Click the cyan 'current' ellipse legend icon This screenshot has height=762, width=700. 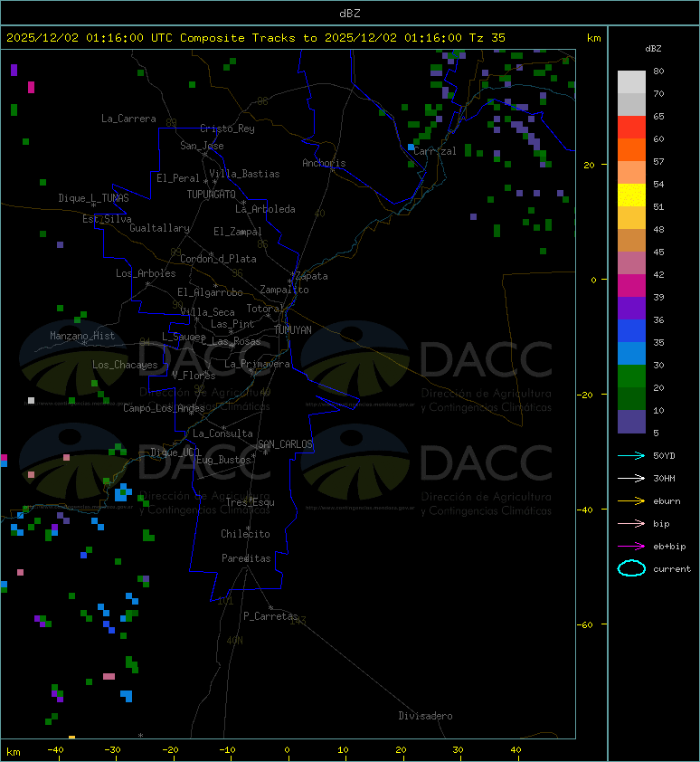point(631,568)
